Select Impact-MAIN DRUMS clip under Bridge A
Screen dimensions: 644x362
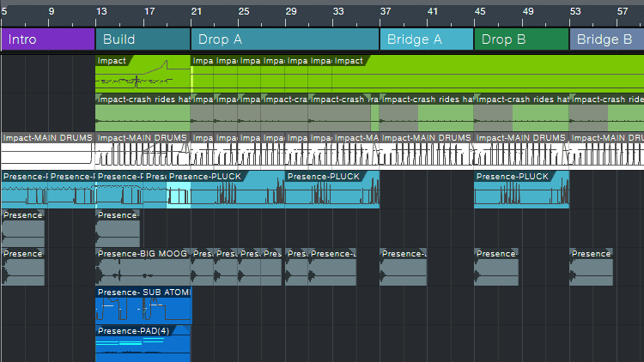[x=427, y=151]
